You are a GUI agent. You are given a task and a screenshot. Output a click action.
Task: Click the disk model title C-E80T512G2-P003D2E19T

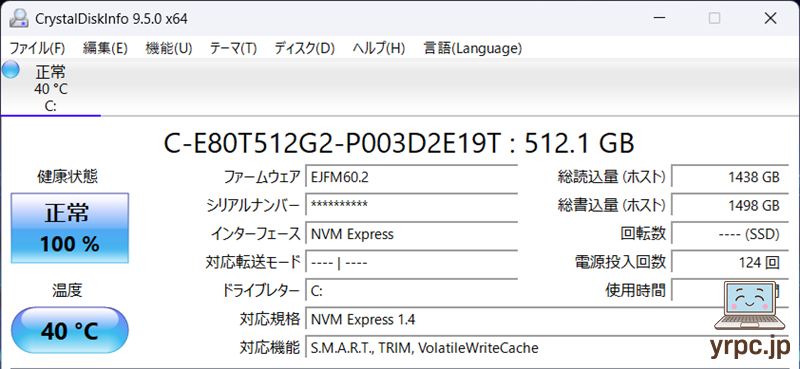399,143
